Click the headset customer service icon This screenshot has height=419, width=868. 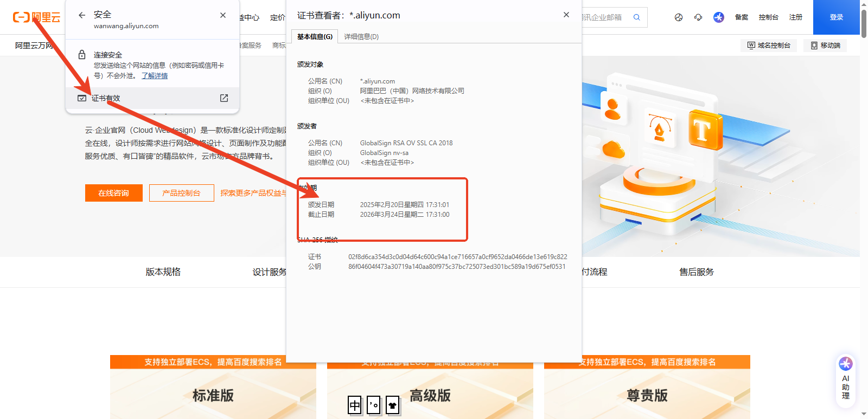coord(698,17)
